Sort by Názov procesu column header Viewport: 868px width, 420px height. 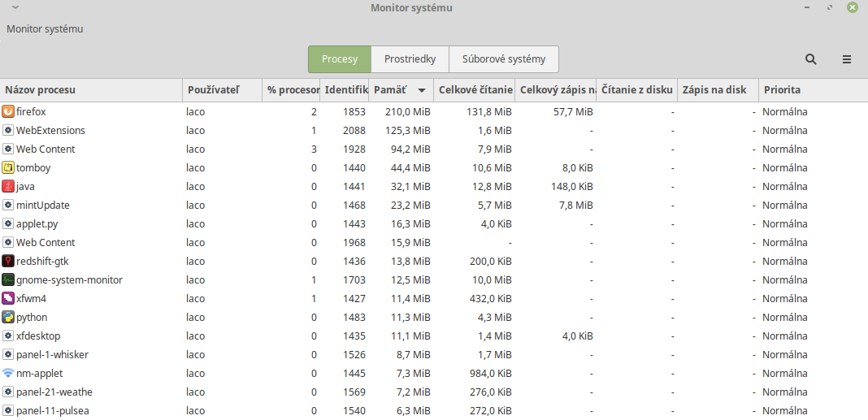(41, 90)
